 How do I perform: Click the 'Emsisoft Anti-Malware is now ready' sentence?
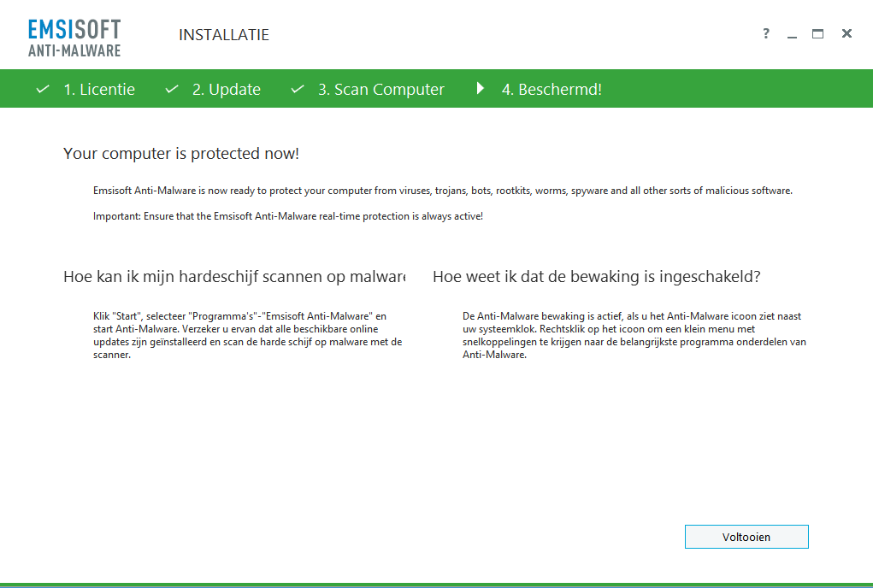[443, 191]
